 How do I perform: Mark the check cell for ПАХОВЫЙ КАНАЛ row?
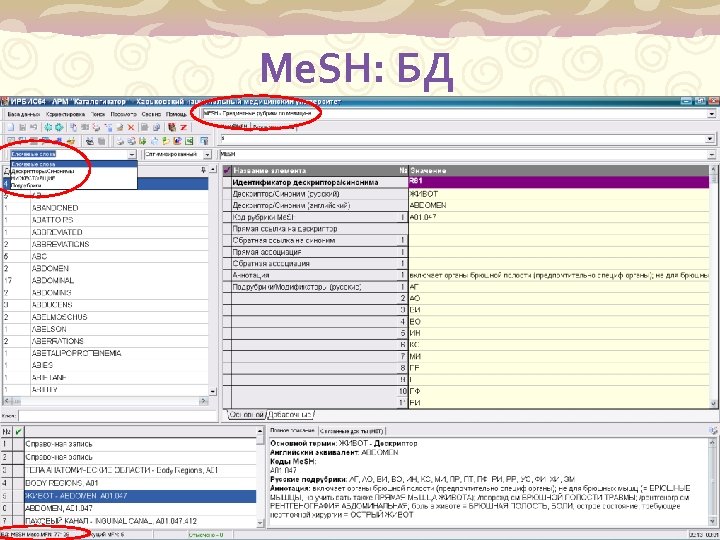[x=18, y=521]
